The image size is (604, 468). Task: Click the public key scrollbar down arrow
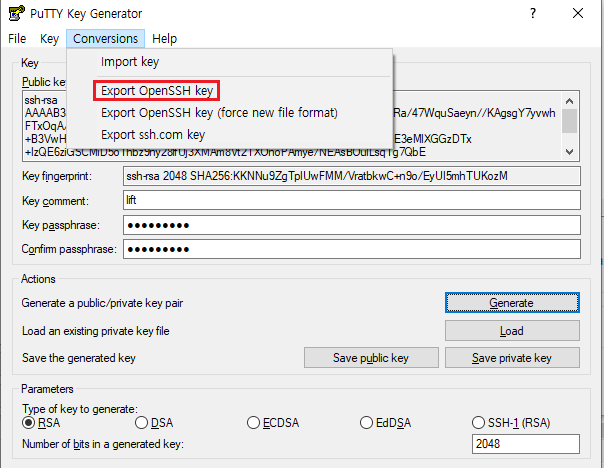(569, 152)
